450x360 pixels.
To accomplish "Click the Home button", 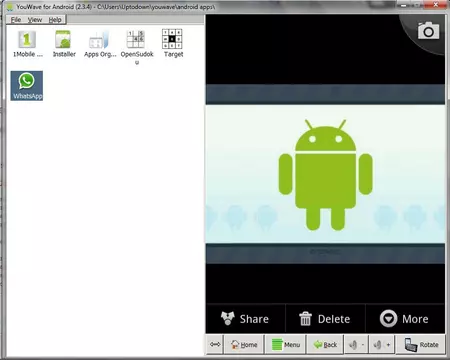I will click(x=244, y=344).
